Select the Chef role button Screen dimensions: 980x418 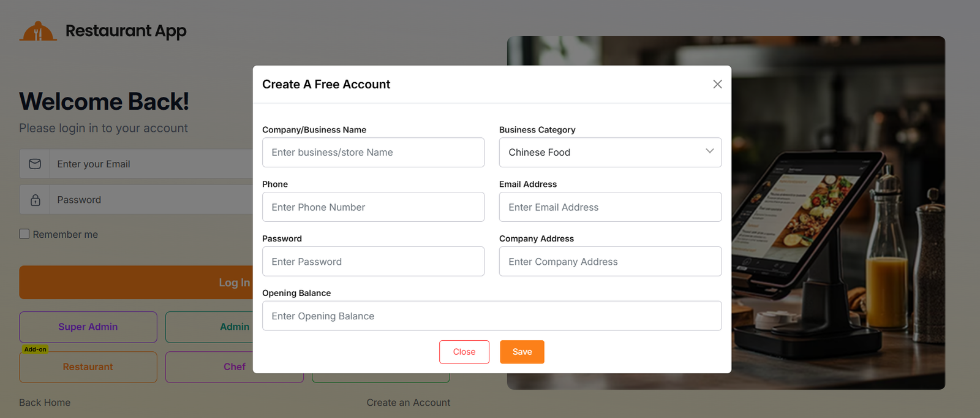(234, 367)
